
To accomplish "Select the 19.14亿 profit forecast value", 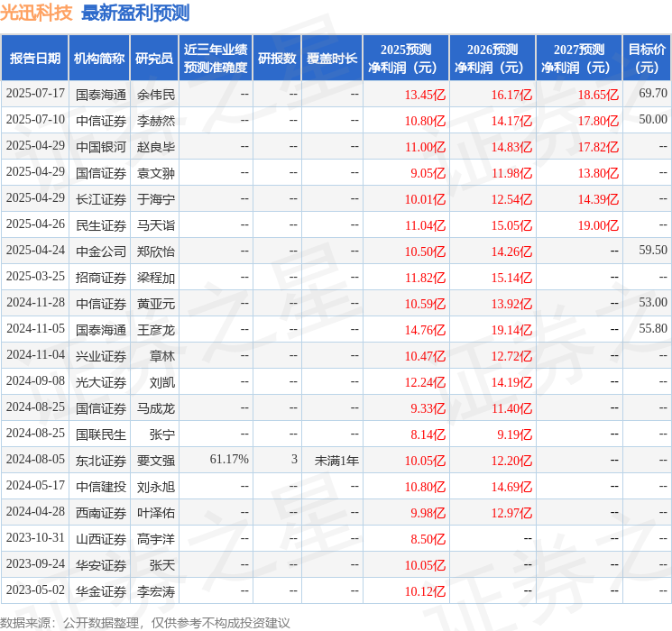I will point(511,330).
